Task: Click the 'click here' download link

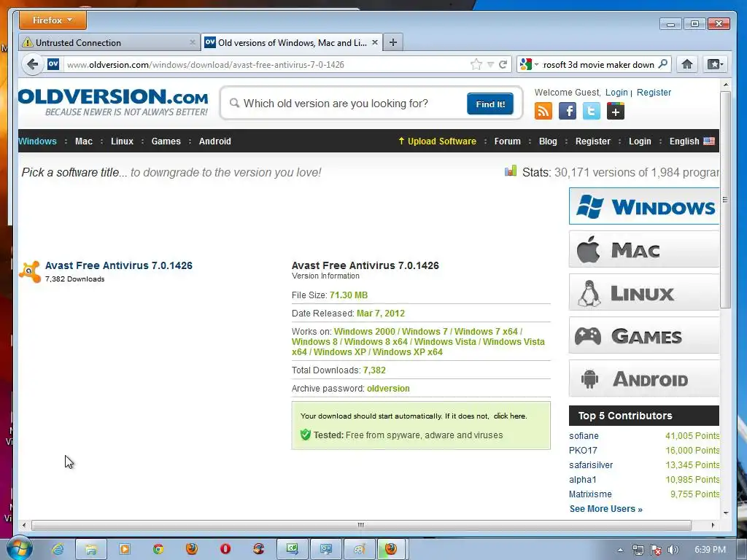Action: click(509, 416)
